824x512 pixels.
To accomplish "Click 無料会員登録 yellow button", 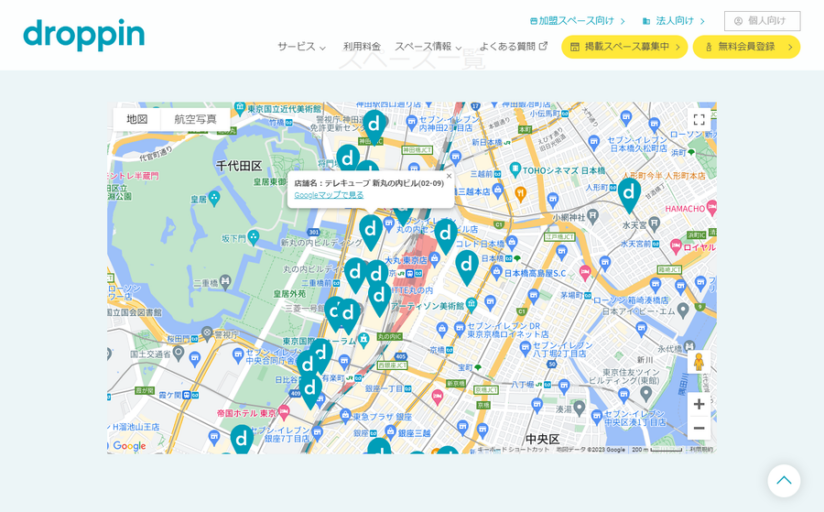I will point(746,47).
